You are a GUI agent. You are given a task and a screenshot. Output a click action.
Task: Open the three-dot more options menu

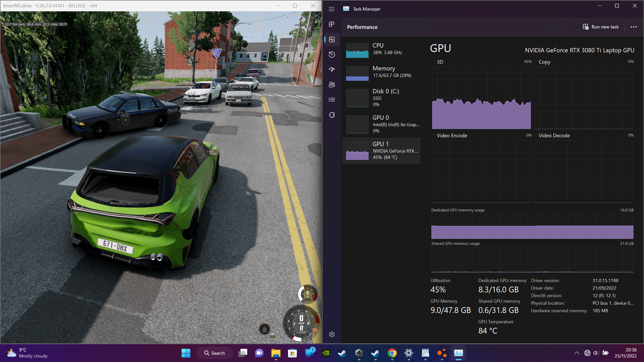pyautogui.click(x=633, y=27)
